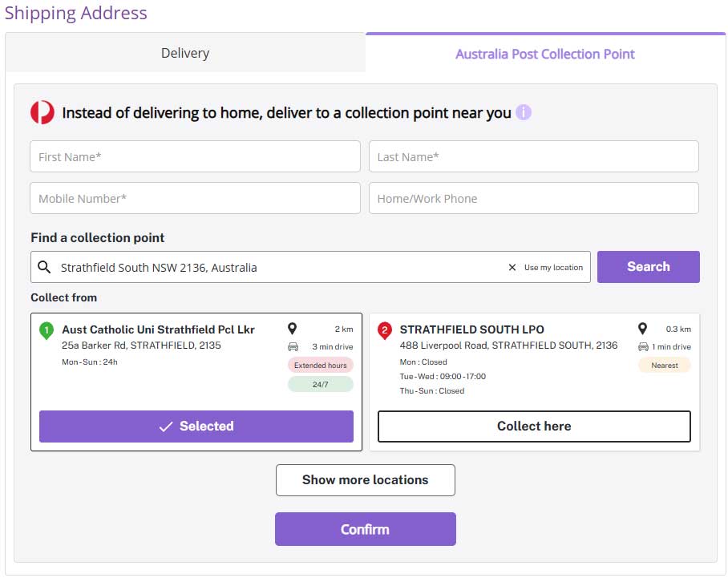Click the car drive-time icon on the Aust Catholic Uni card
This screenshot has width=728, height=578.
tap(292, 346)
